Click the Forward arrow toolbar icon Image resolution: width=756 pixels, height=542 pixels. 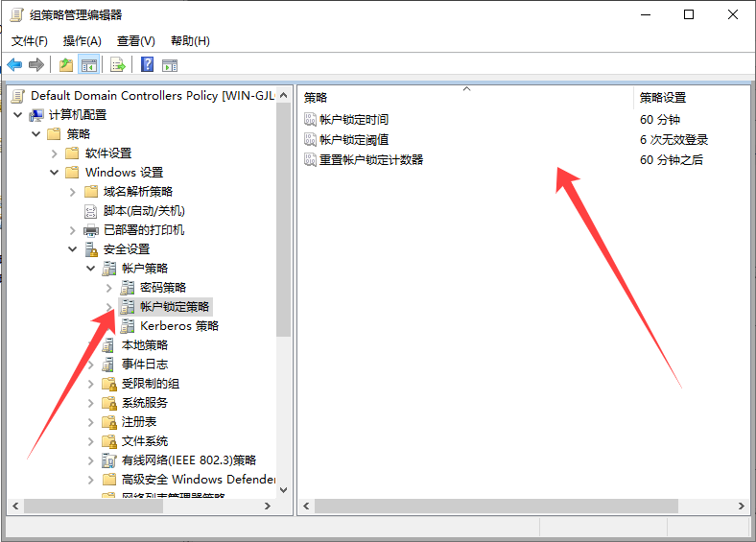click(36, 65)
